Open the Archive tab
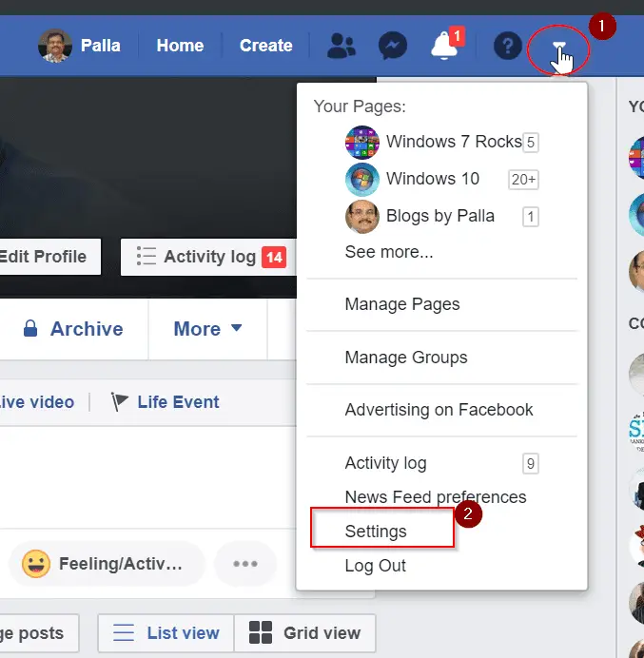 73,329
